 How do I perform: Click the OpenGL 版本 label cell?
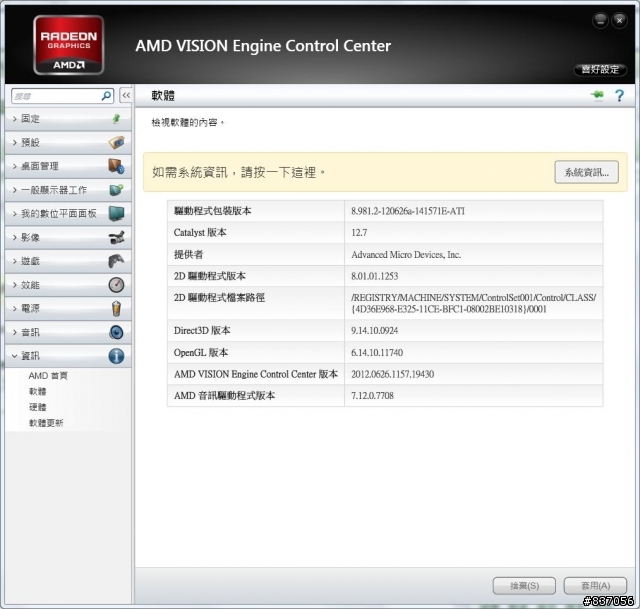[x=256, y=353]
